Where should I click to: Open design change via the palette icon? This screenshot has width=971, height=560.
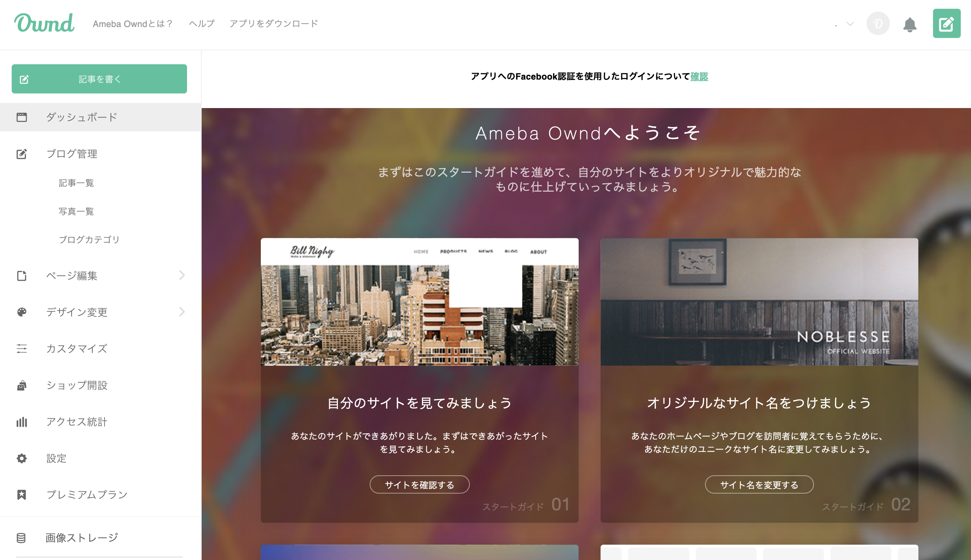[x=22, y=312]
